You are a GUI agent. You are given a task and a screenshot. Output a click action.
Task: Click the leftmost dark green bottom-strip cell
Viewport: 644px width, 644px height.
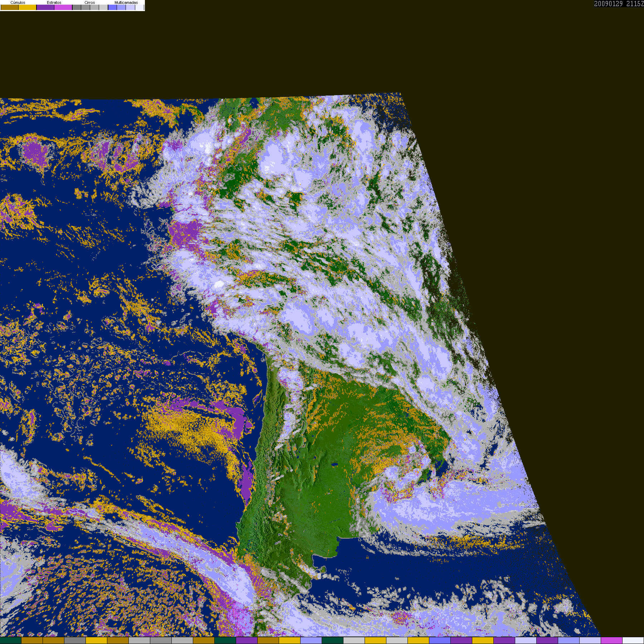click(11, 640)
